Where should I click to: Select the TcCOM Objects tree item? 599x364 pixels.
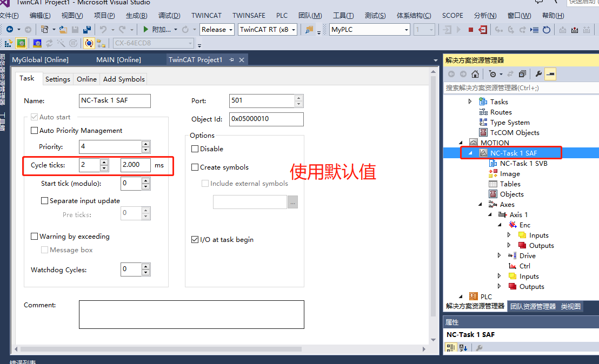515,132
